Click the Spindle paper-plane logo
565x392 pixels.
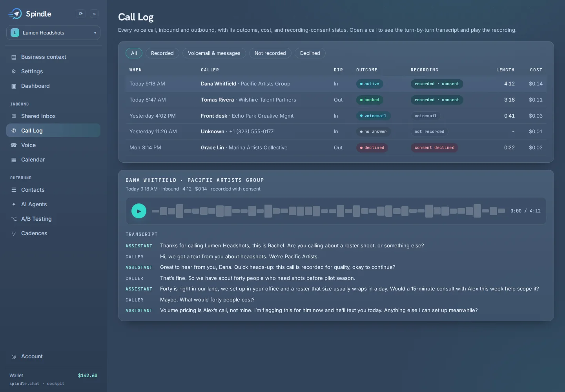15,14
